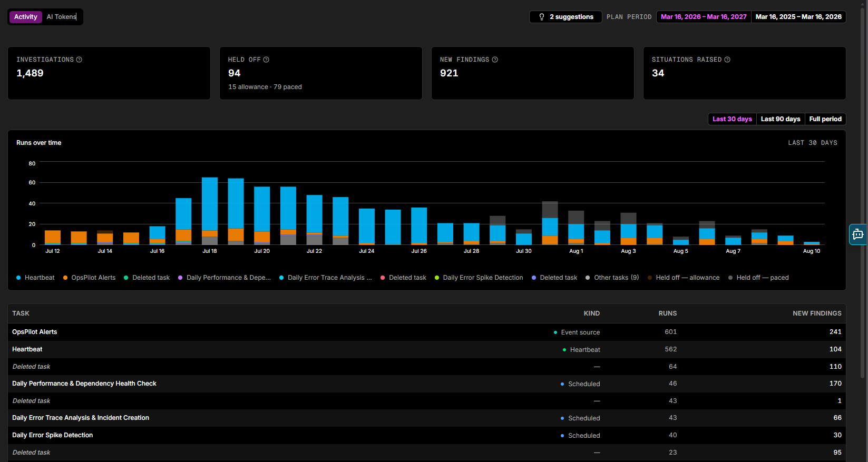Show the Full period range
This screenshot has height=462, width=868.
(825, 119)
